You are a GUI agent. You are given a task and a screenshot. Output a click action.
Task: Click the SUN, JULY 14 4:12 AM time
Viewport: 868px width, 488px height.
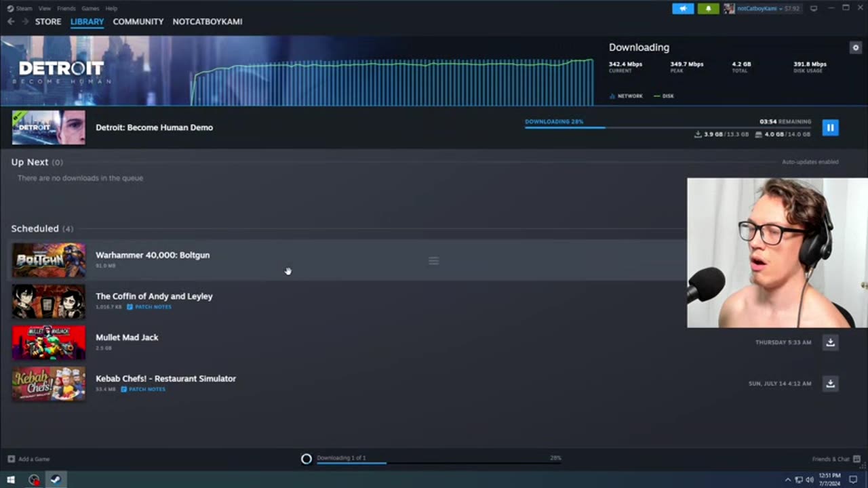coord(780,384)
